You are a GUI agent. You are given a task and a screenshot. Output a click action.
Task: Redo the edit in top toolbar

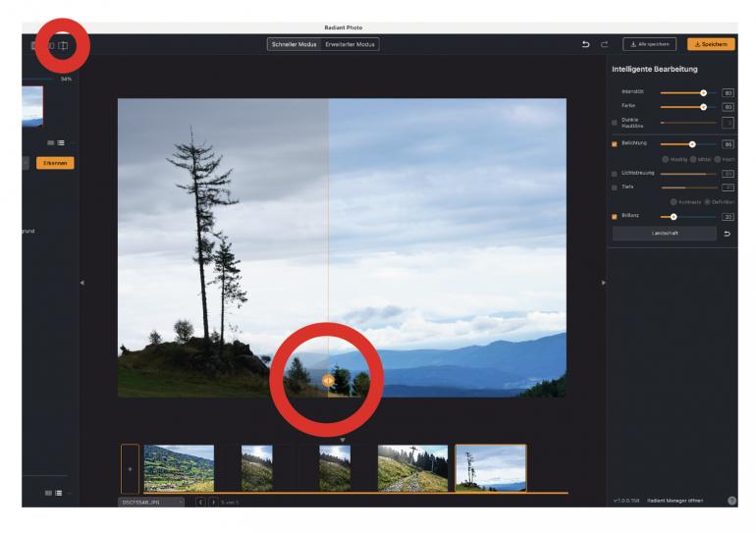[x=604, y=44]
